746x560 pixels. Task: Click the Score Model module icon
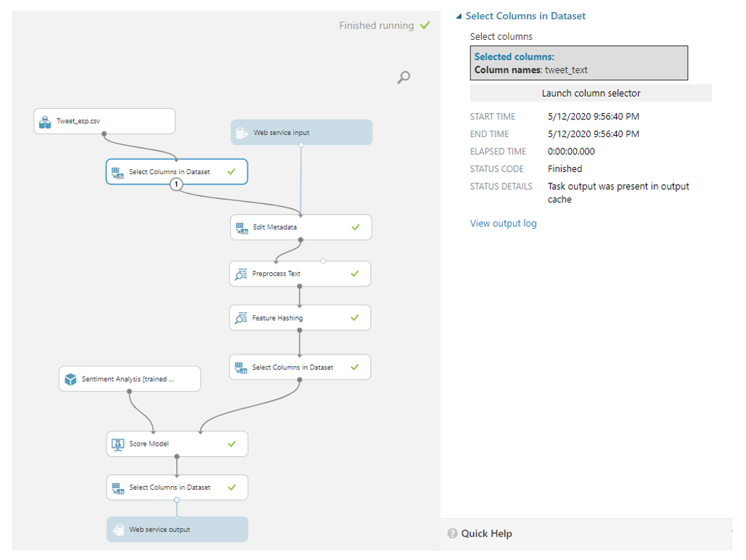(x=118, y=444)
